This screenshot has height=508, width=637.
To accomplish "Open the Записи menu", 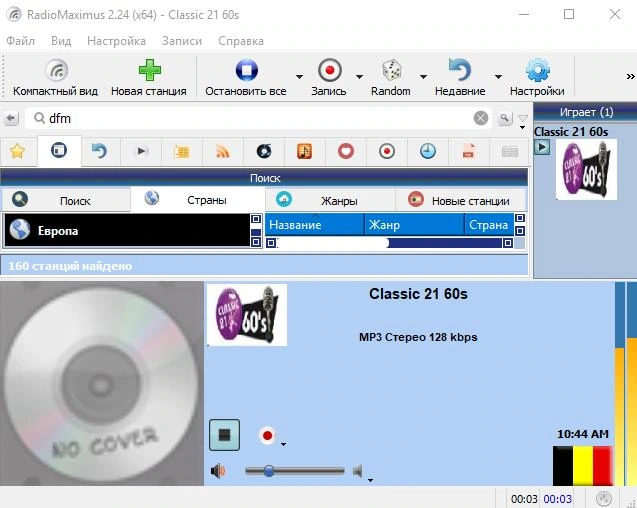I will (182, 41).
